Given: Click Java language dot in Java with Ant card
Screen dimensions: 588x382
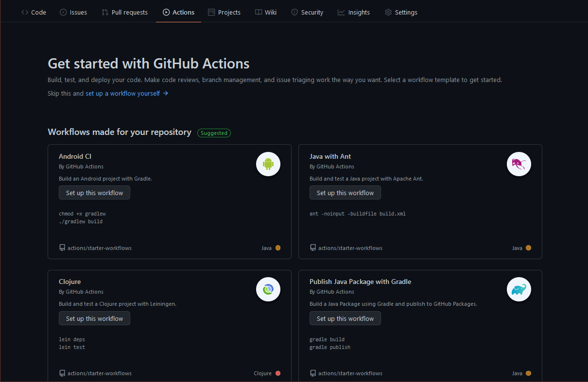Looking at the screenshot, I should pos(529,248).
